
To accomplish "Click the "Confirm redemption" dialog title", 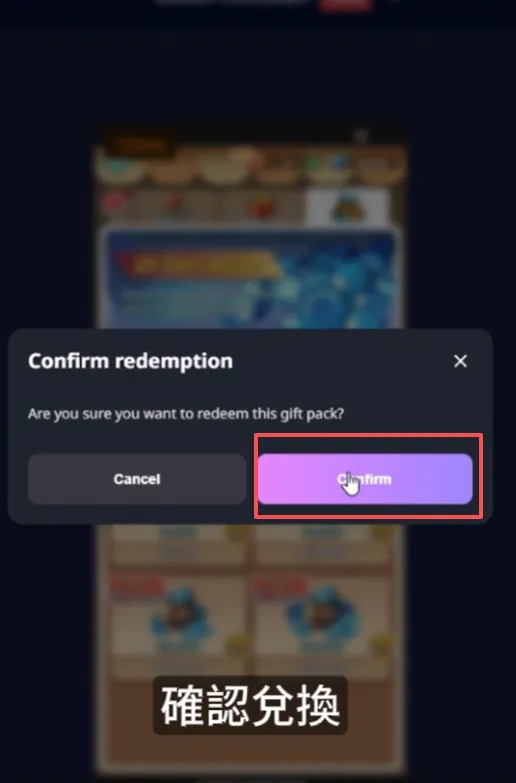I will tap(130, 361).
